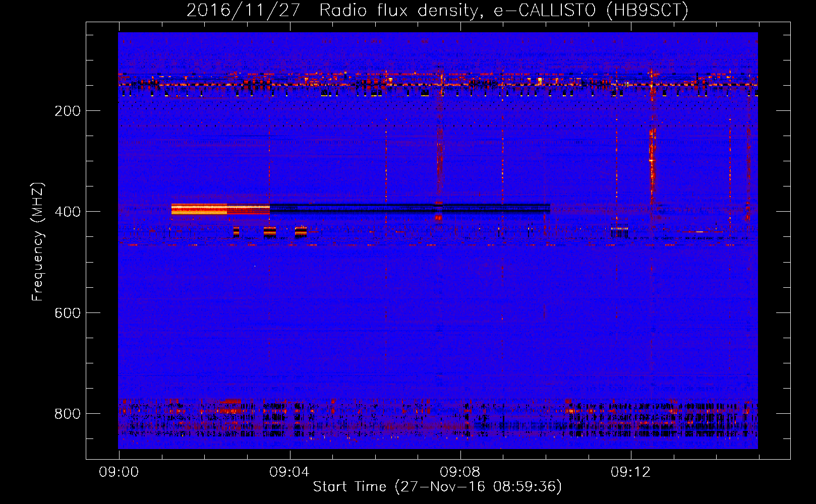816x504 pixels.
Task: Click the 09:04 time tick label
Action: click(289, 472)
